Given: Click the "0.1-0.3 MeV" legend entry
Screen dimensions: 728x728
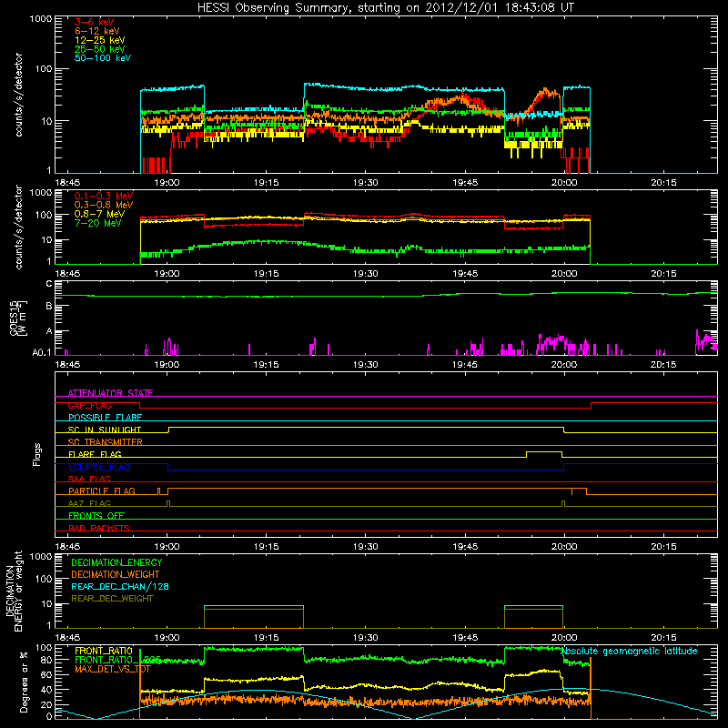Looking at the screenshot, I should (104, 196).
